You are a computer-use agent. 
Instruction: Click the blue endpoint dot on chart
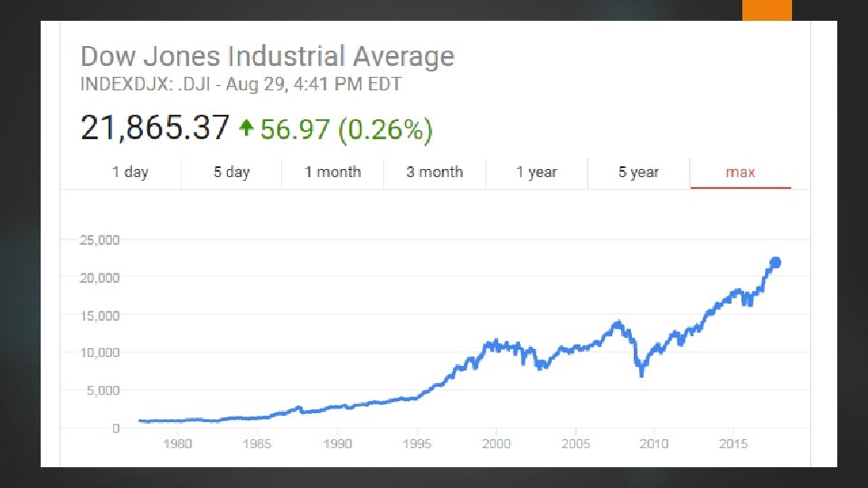(775, 263)
